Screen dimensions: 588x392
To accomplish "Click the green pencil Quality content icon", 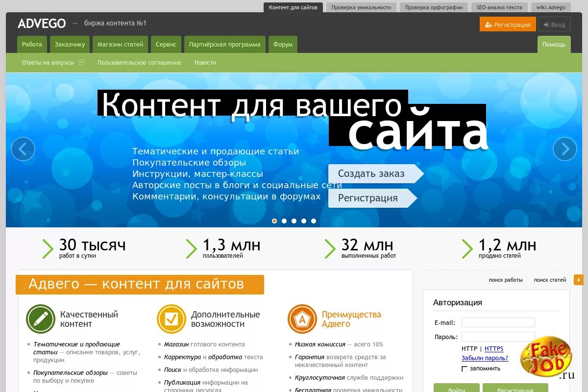I will (40, 319).
